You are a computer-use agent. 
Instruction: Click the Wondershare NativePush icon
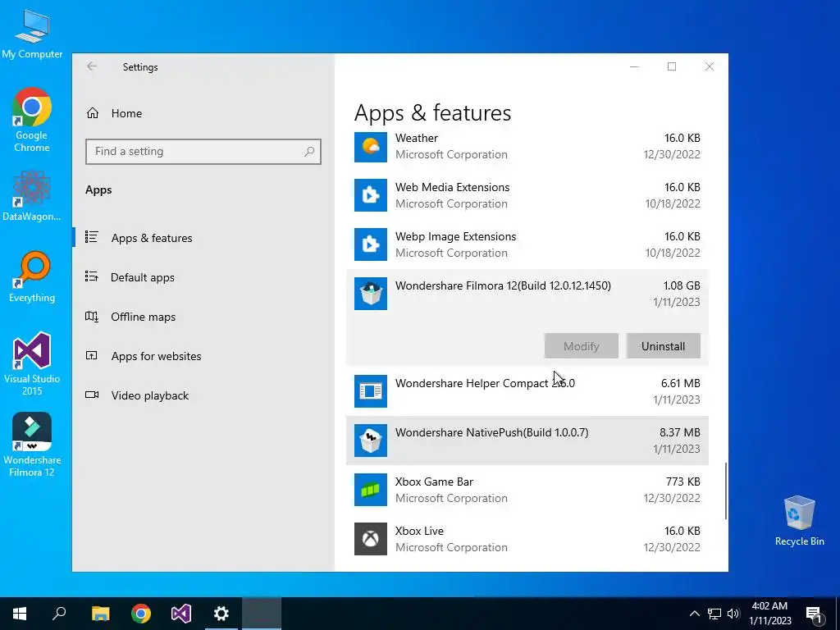tap(370, 441)
